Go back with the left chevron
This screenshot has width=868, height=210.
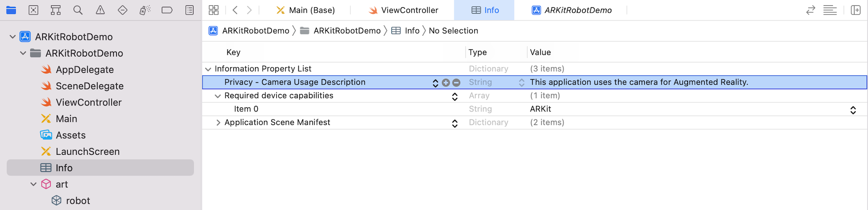point(235,10)
